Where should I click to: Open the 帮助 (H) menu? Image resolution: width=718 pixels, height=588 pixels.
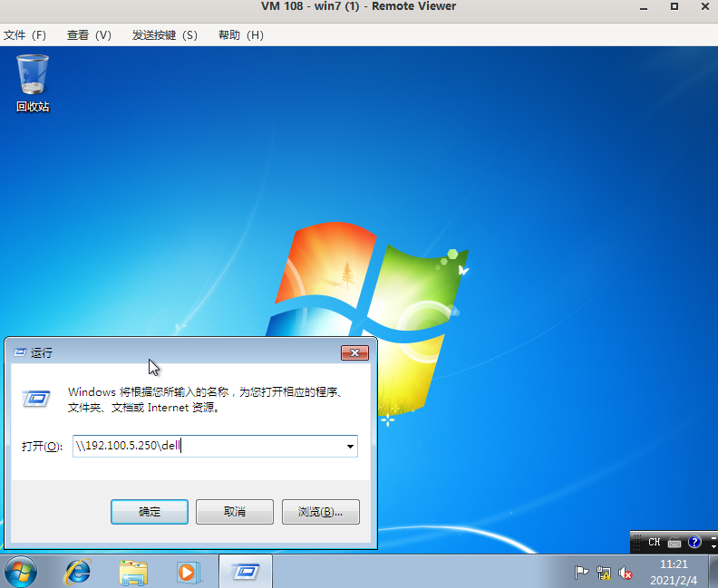click(241, 35)
